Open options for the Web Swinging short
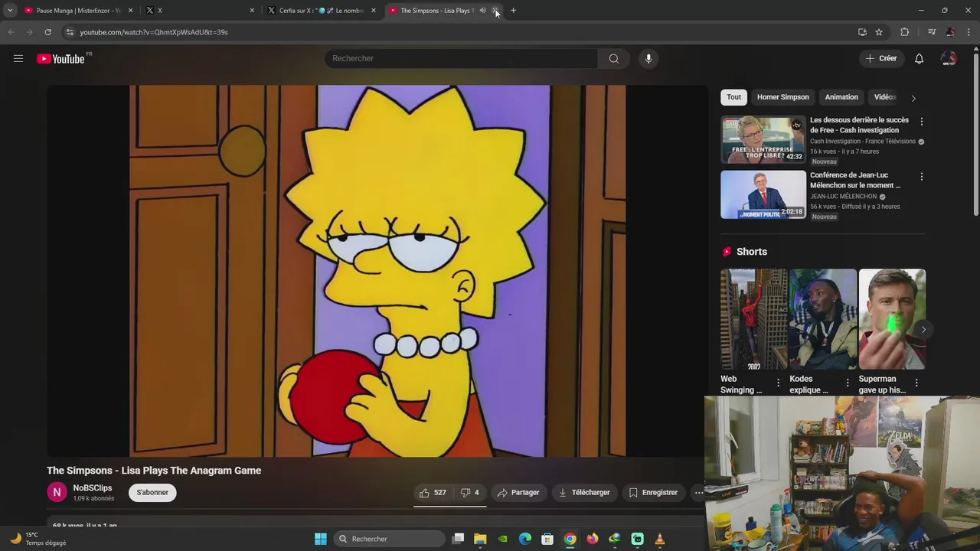The width and height of the screenshot is (980, 551). click(x=779, y=383)
